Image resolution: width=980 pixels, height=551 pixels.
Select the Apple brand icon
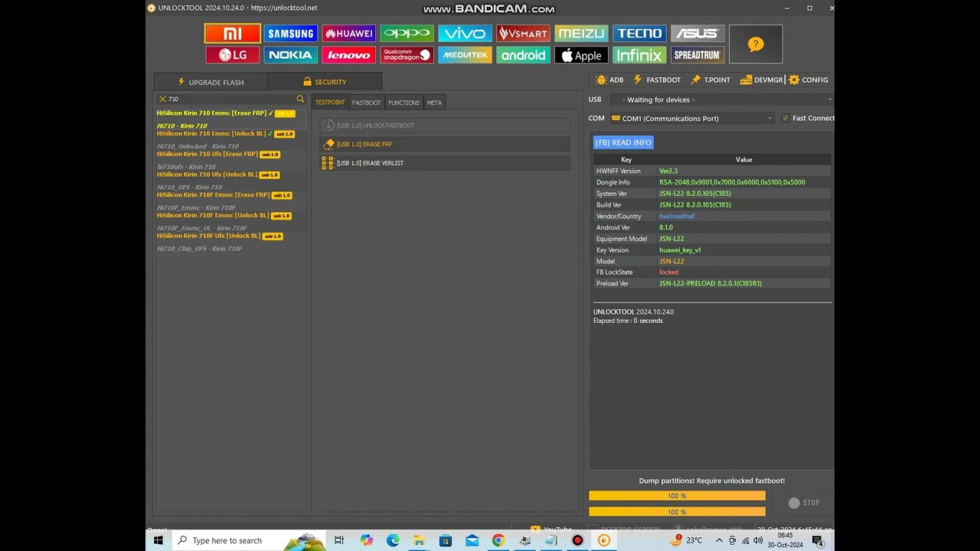tap(582, 55)
